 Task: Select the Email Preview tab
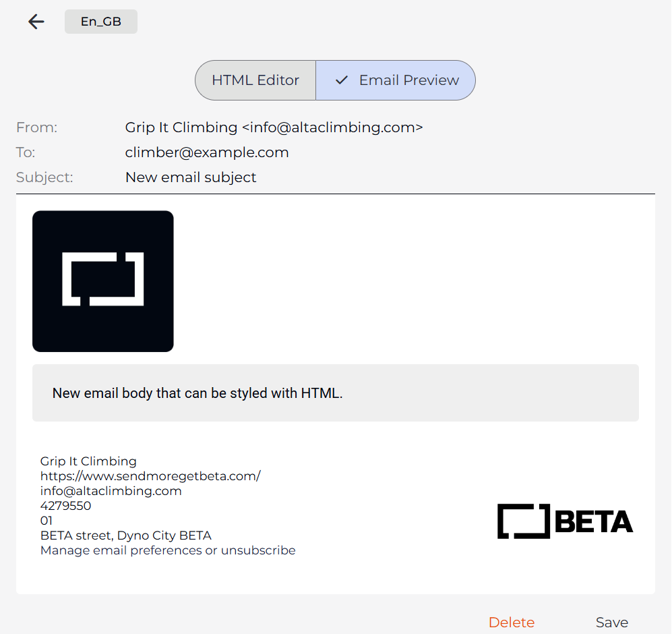coord(396,80)
